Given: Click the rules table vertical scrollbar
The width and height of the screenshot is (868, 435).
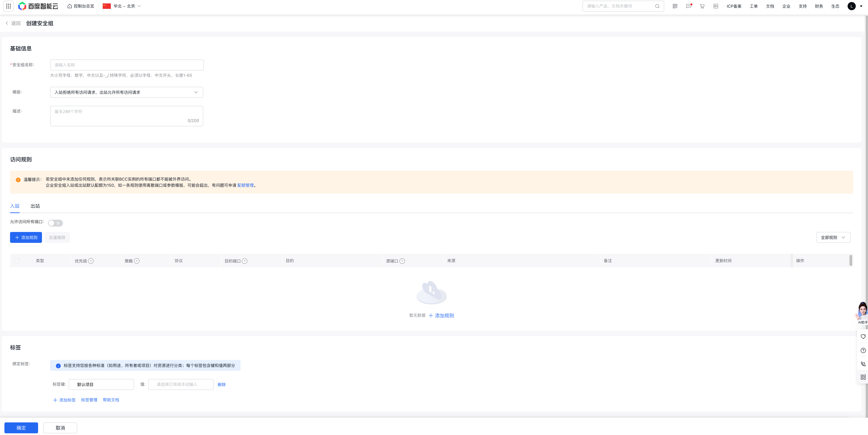Looking at the screenshot, I should (x=851, y=261).
